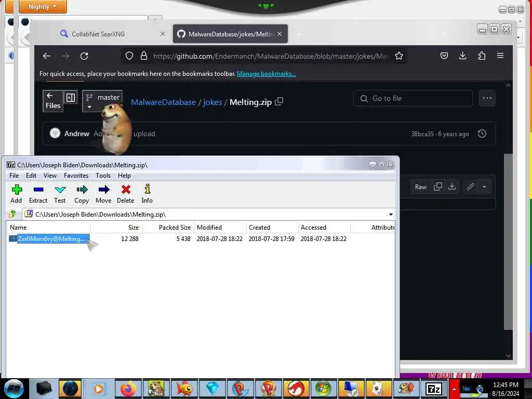Click the Nightly menu button
The width and height of the screenshot is (532, 399).
(43, 6)
